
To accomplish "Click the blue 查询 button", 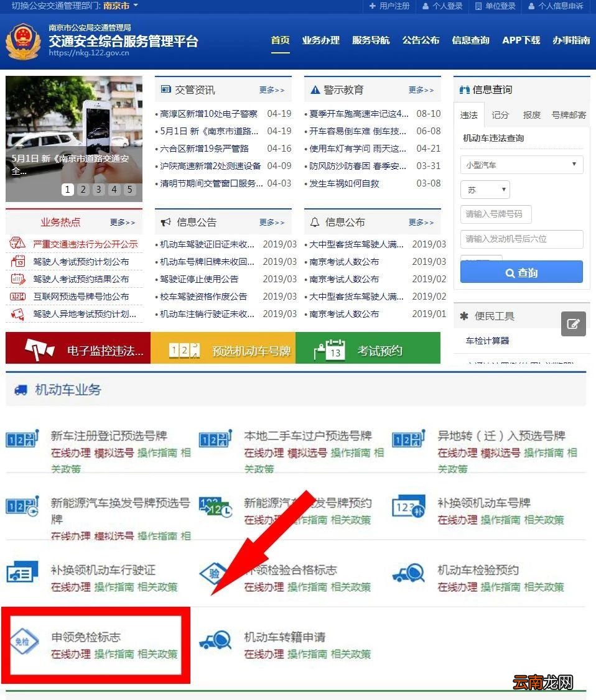I will click(521, 272).
